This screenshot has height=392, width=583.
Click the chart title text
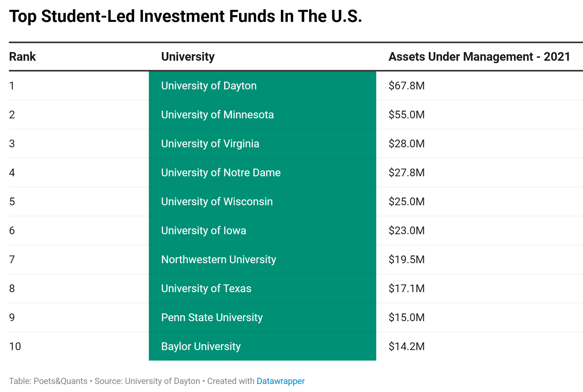(x=185, y=16)
